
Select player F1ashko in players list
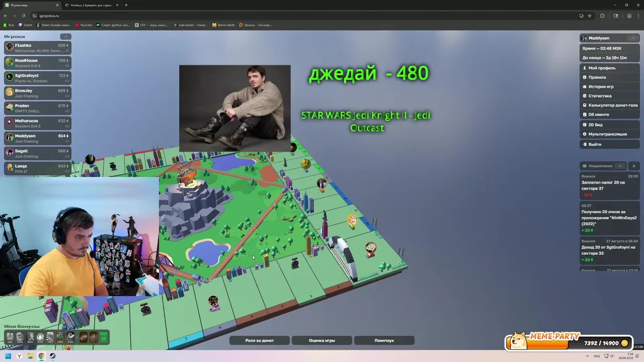(38, 48)
